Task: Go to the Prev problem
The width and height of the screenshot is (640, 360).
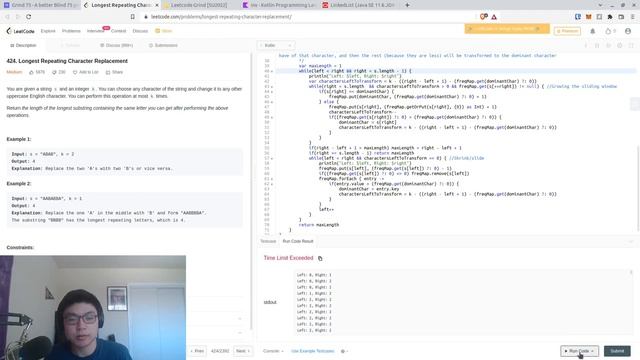Action: [198, 351]
